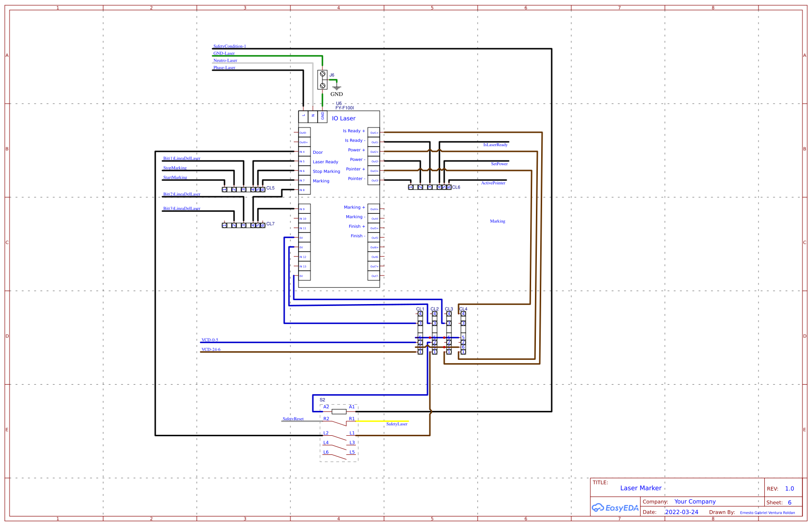Click the Laser Marker title text
Image resolution: width=812 pixels, height=526 pixels.
click(x=640, y=488)
